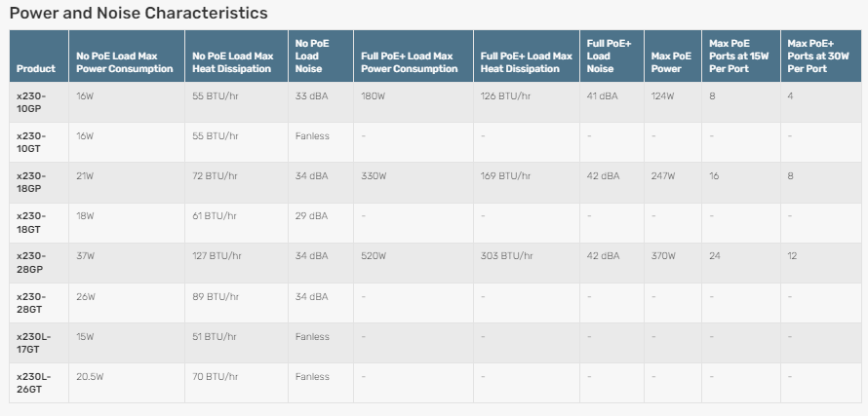Select the Full PoE+ Load Noise header

pos(609,56)
